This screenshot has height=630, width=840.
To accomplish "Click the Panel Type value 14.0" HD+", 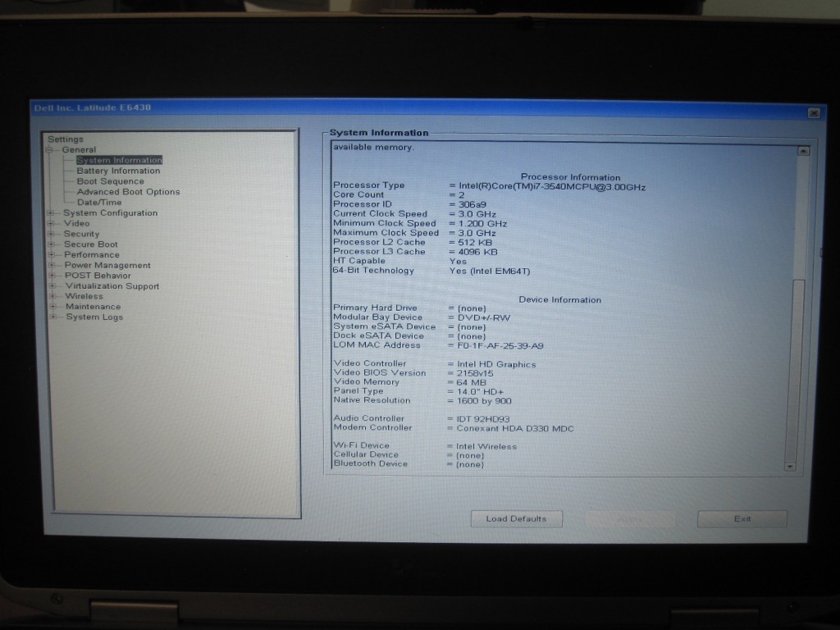I will (x=480, y=391).
